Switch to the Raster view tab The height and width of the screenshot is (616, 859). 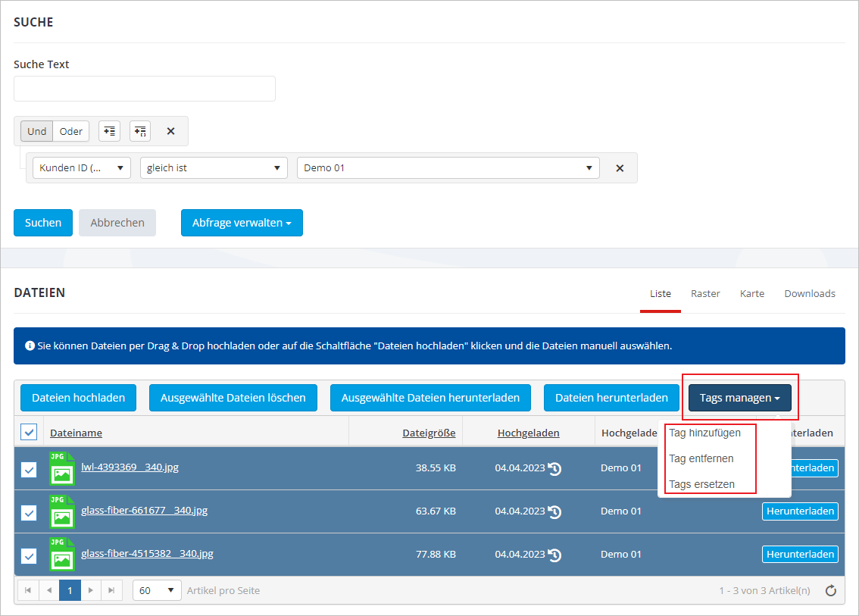click(x=705, y=293)
